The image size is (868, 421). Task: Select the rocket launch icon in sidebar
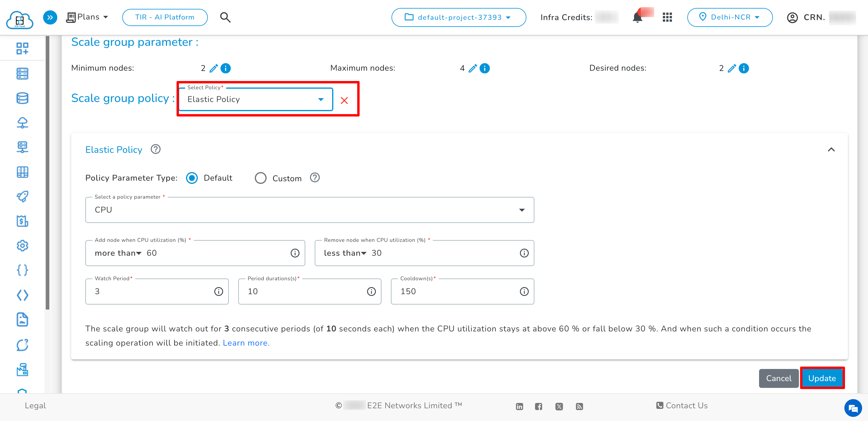pos(22,197)
